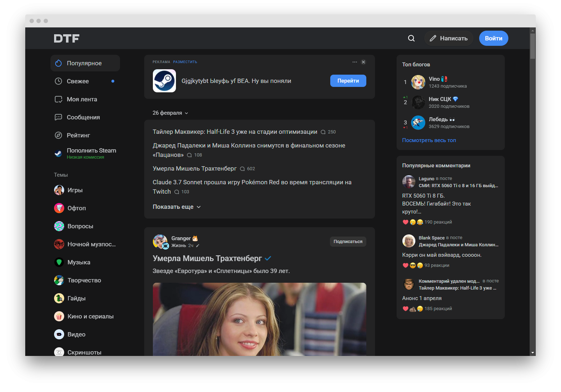The image size is (561, 392).
Task: Expand the 26 февраля date dropdown
Action: [171, 113]
